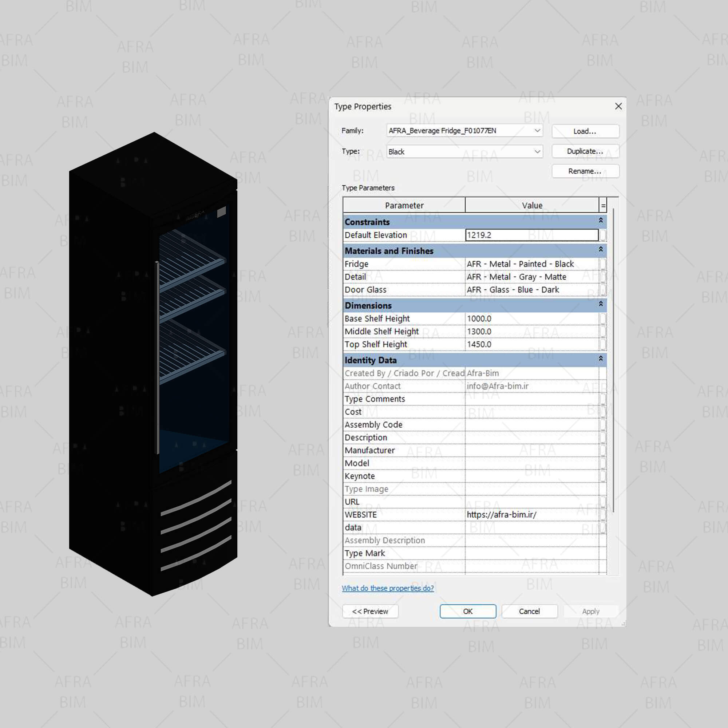Click the Duplicate... button
Viewport: 728px width, 728px height.
tap(585, 151)
